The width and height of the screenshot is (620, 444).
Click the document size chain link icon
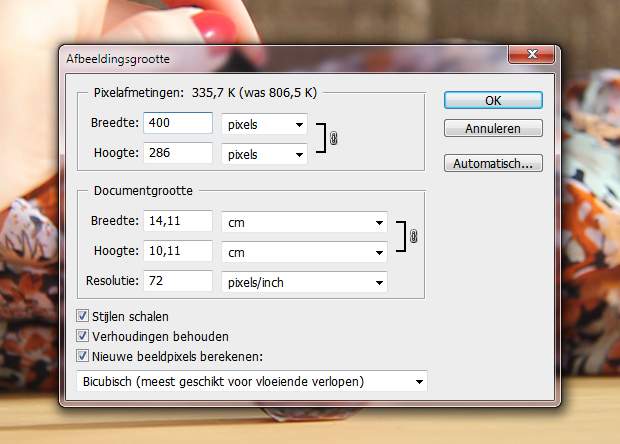[x=413, y=236]
